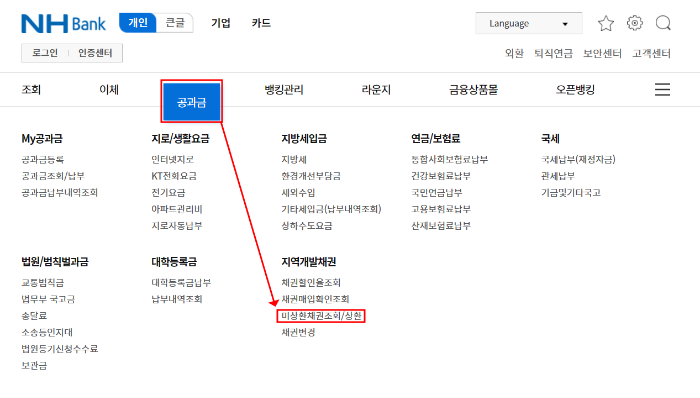Open 채권매입확인조회
The width and height of the screenshot is (700, 398).
pos(315,299)
